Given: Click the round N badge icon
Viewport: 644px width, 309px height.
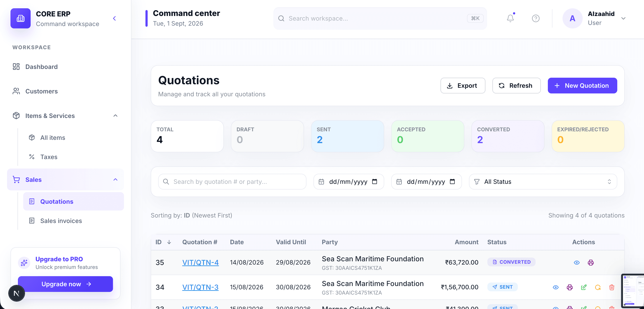Looking at the screenshot, I should tap(16, 293).
